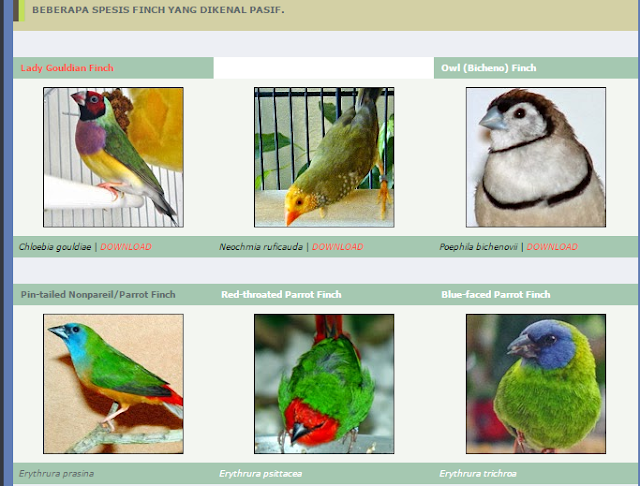This screenshot has height=486, width=640.
Task: Download the Chloebia gouldiae file
Action: click(x=126, y=246)
